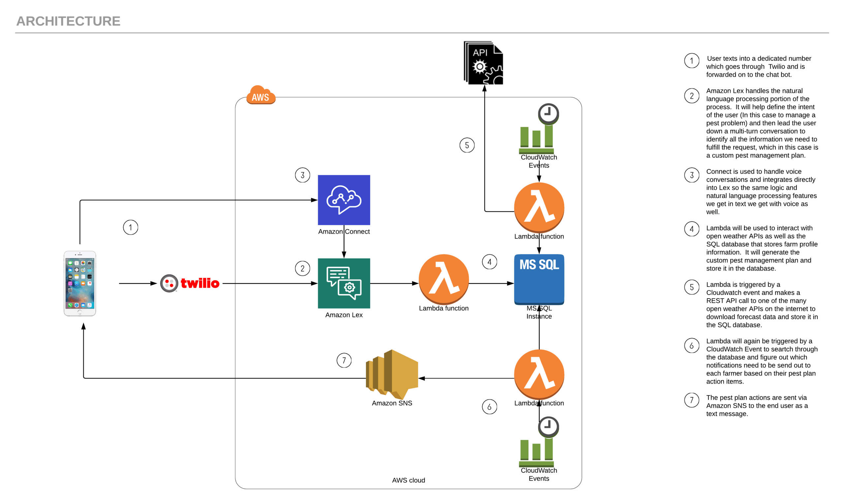Click circled number 7 near Amazon SNS

point(344,360)
